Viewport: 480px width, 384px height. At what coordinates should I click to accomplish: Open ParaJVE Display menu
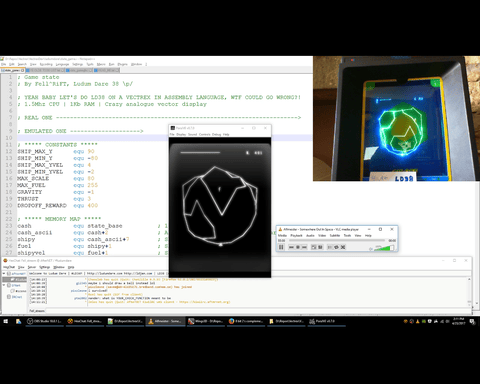[181, 134]
